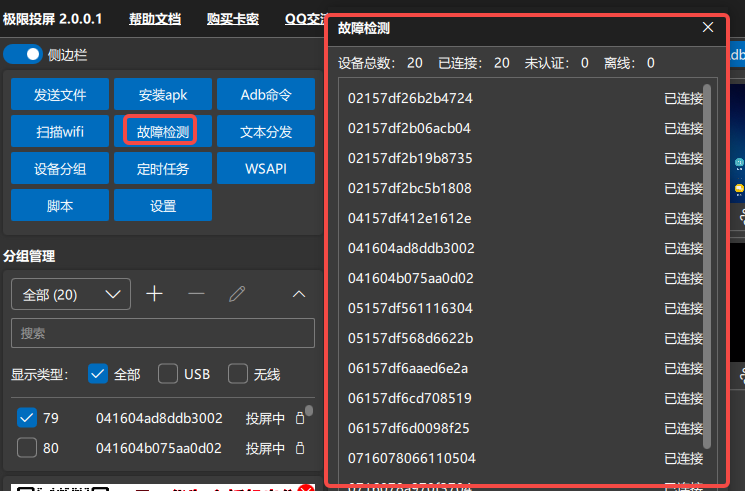This screenshot has width=745, height=491.
Task: Click the device list scrollbar in sidebar
Action: pos(309,410)
